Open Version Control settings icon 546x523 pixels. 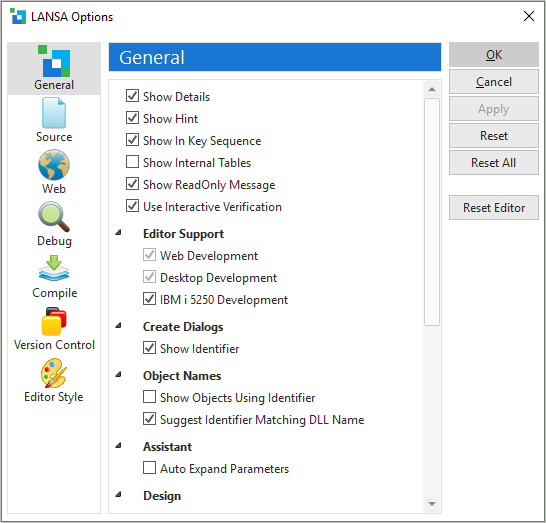[x=54, y=321]
